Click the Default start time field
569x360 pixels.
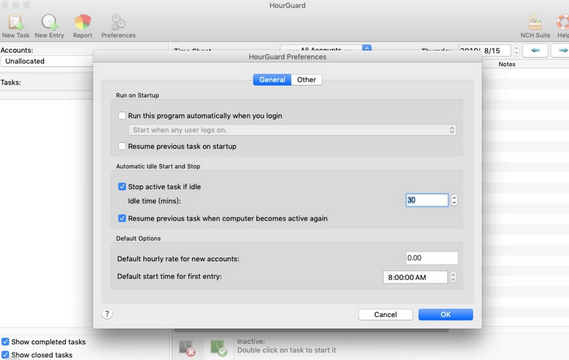415,277
